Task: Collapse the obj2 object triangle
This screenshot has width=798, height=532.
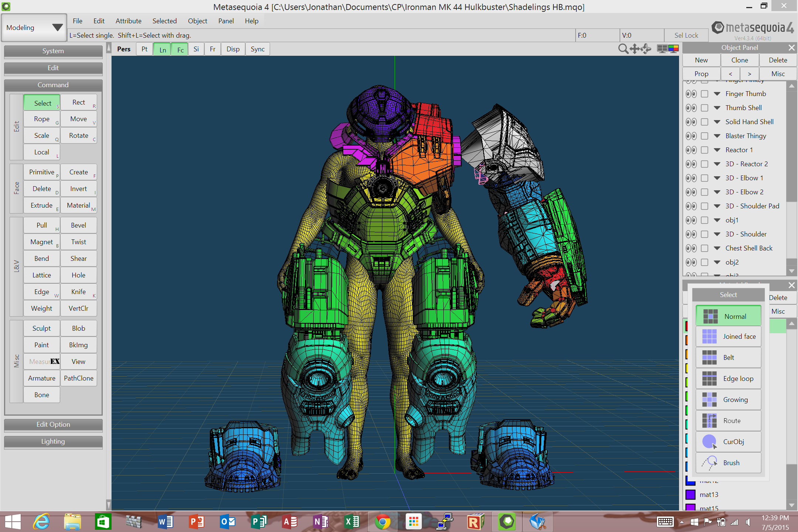Action: tap(717, 262)
